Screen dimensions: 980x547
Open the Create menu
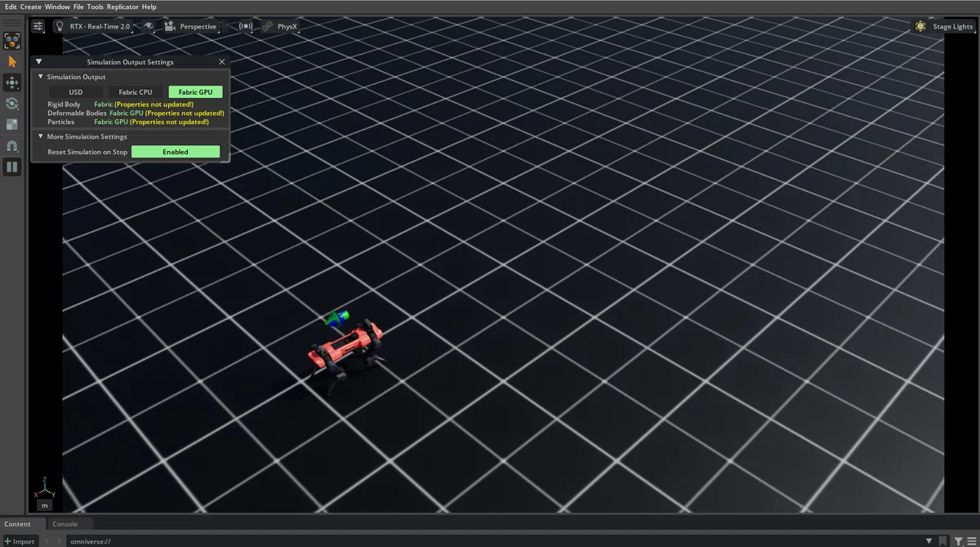click(x=31, y=7)
